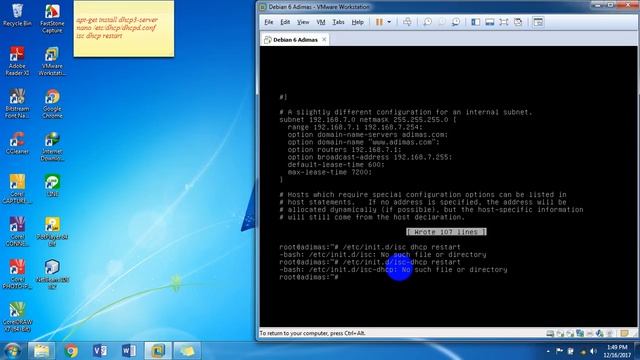Click the network adapter status icon in VMware
640x360 pixels.
580,333
